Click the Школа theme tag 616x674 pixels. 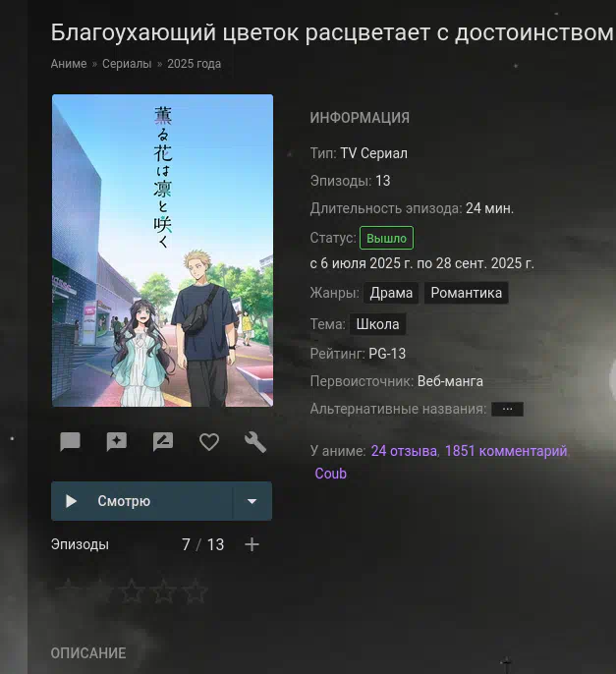click(x=377, y=324)
